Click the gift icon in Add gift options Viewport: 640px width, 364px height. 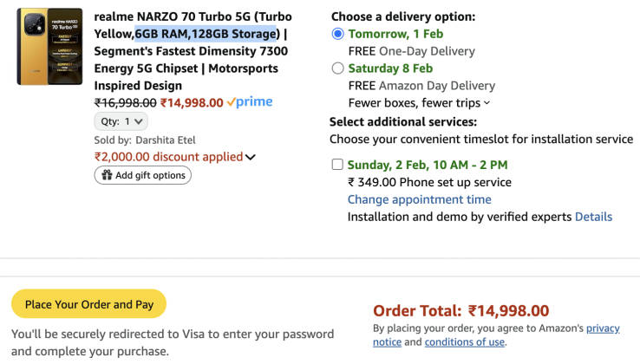tap(107, 175)
